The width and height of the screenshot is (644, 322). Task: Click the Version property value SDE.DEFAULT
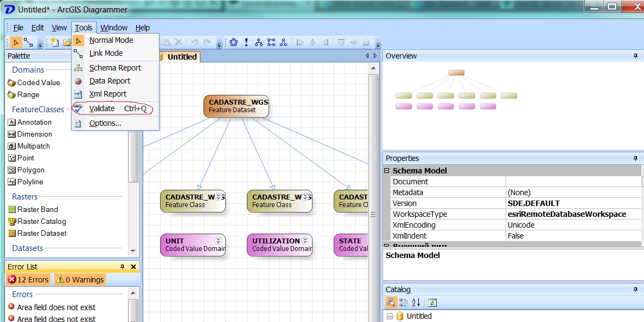[573, 203]
